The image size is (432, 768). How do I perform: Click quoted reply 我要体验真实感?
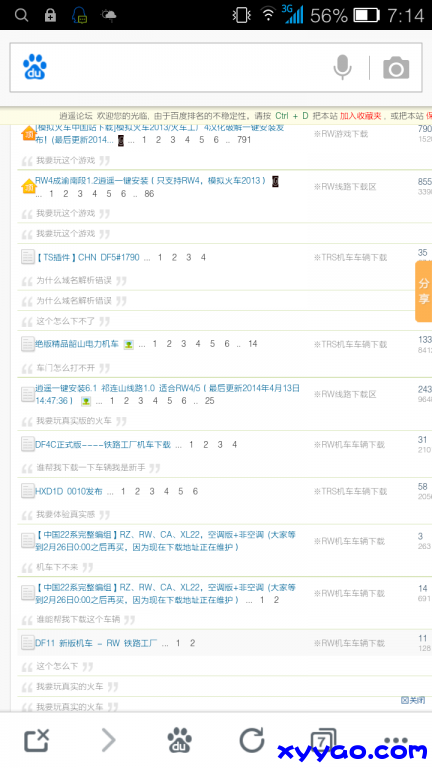[66, 515]
